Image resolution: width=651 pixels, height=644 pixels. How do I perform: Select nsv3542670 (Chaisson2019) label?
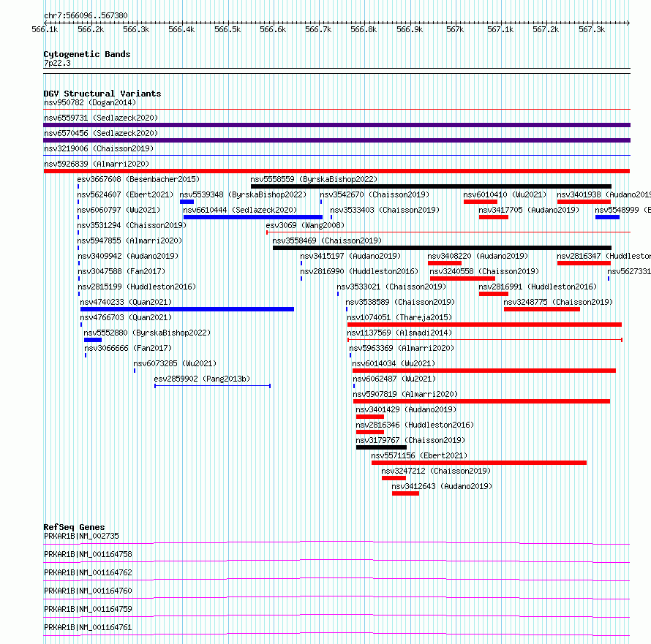click(x=375, y=194)
